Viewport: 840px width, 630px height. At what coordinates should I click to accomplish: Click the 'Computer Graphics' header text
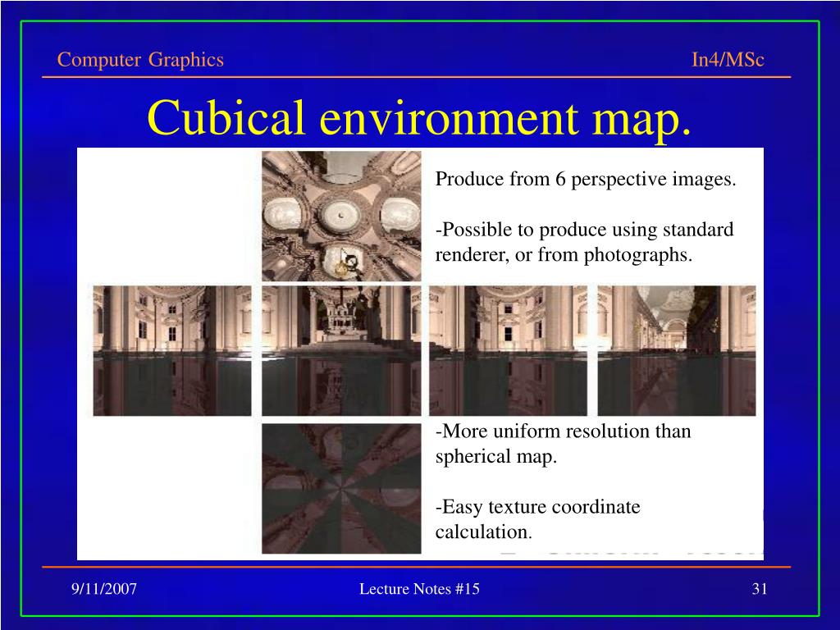(x=140, y=59)
